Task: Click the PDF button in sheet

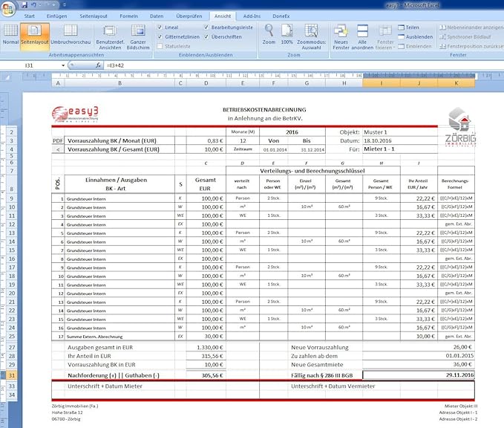Action: coord(57,140)
